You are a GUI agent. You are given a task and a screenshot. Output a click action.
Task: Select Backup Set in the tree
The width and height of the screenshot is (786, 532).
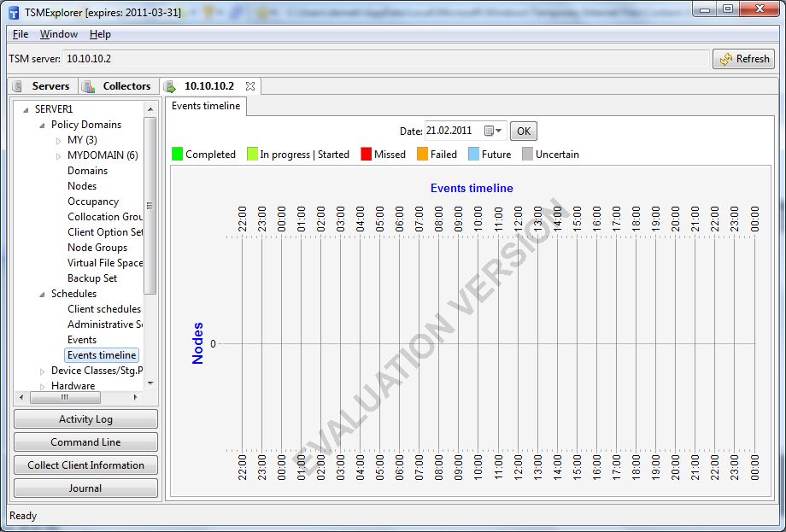point(92,278)
